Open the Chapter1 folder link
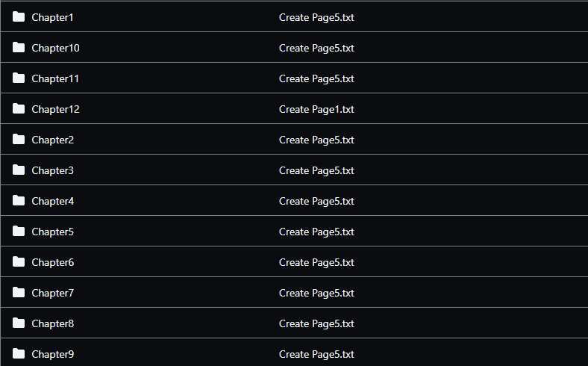Viewport: 588px width, 366px height. tap(52, 18)
